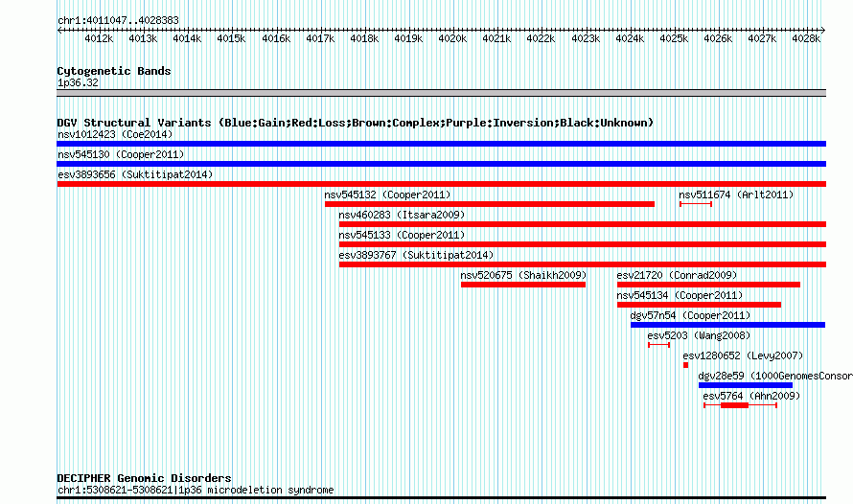Open the esv5764 (Ahn2009) red variant glyph
Screen dimensions: 853x504
click(741, 405)
